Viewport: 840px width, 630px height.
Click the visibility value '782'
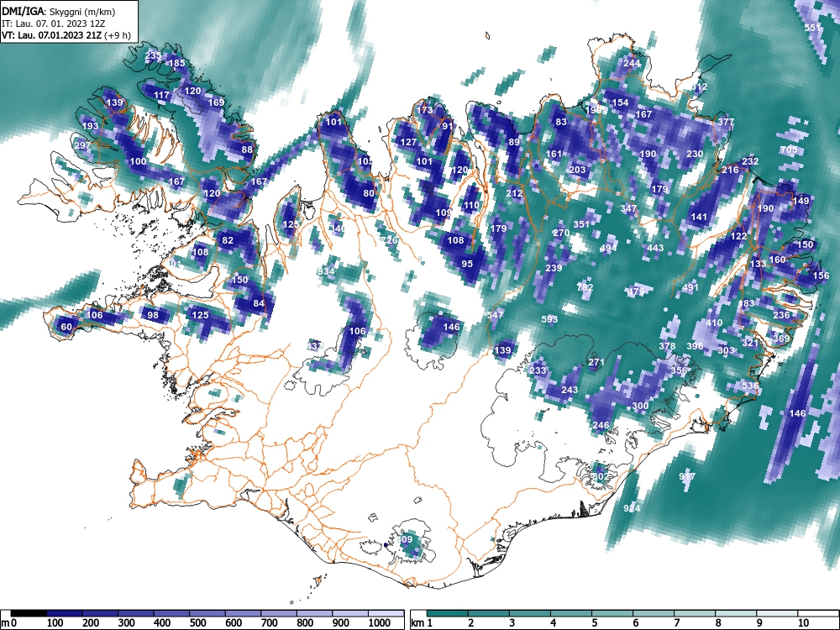585,287
